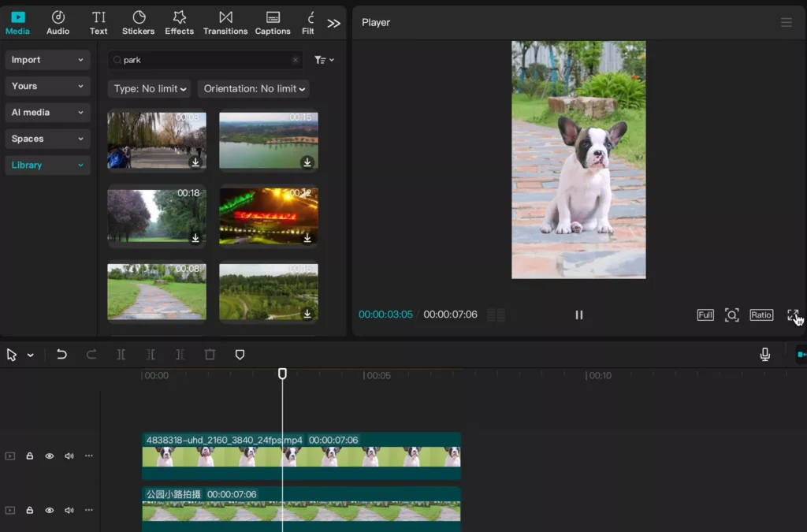Hide the dog video track with eye icon

(50, 456)
